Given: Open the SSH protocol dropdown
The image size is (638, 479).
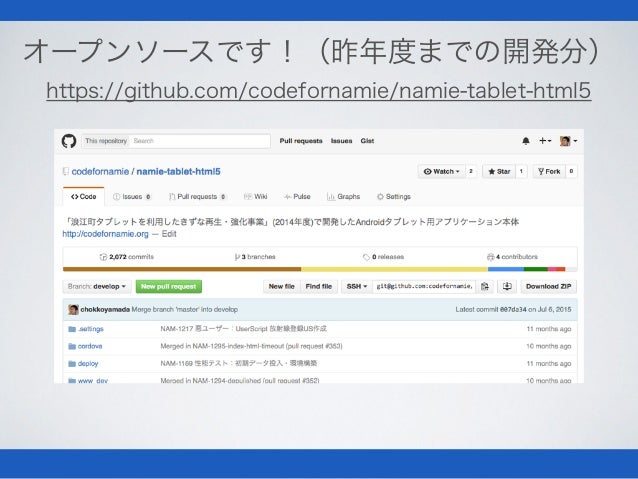Looking at the screenshot, I should (x=356, y=287).
